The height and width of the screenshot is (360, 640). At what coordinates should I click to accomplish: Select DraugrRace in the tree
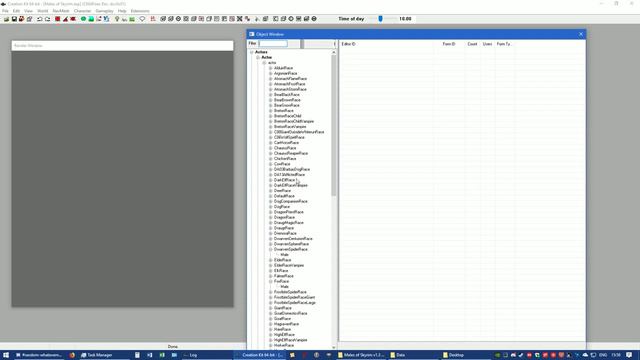tap(284, 228)
